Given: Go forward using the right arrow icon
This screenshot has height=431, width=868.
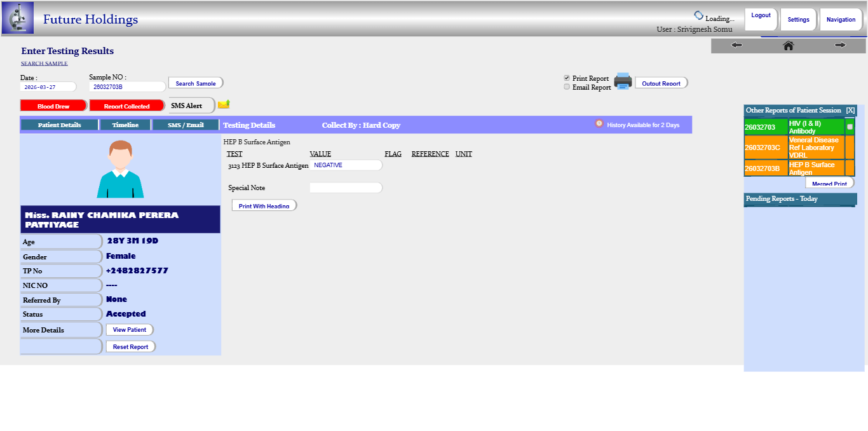Looking at the screenshot, I should tap(840, 45).
